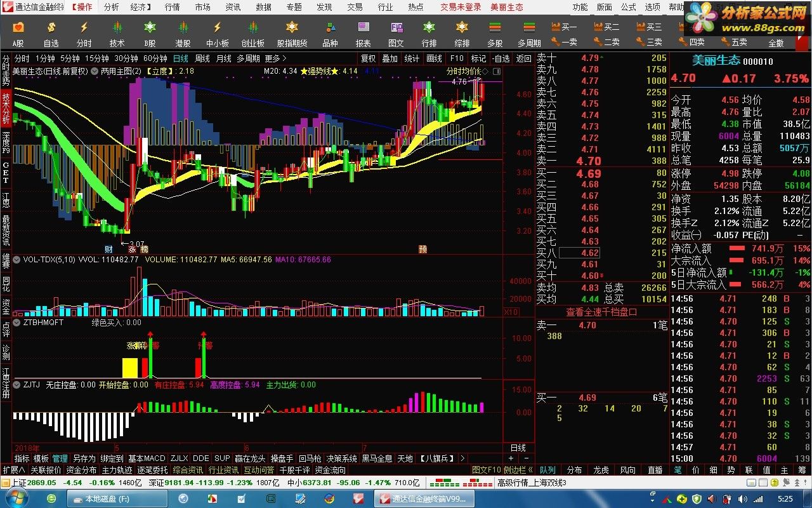The image size is (812, 508).
Task: Open the 行情 menu
Action: coord(172,7)
